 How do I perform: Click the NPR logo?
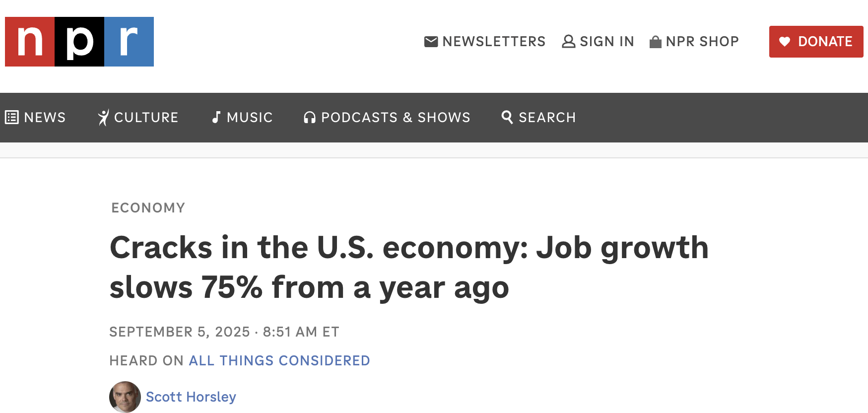click(x=79, y=42)
